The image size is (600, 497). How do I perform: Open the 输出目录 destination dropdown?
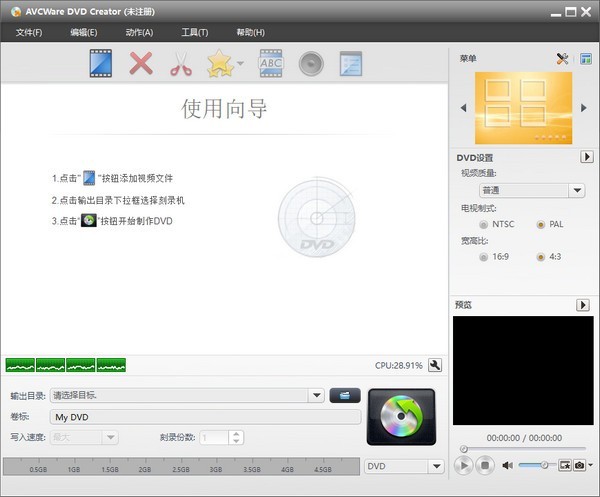click(x=316, y=395)
